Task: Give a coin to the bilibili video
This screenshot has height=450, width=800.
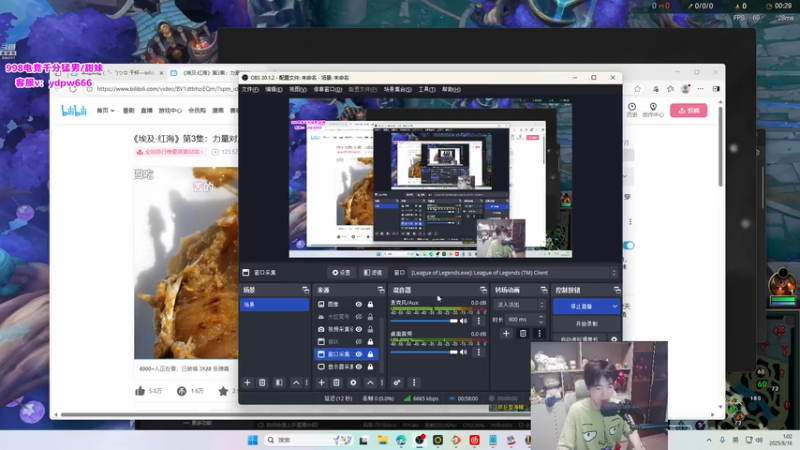Action: pyautogui.click(x=182, y=391)
